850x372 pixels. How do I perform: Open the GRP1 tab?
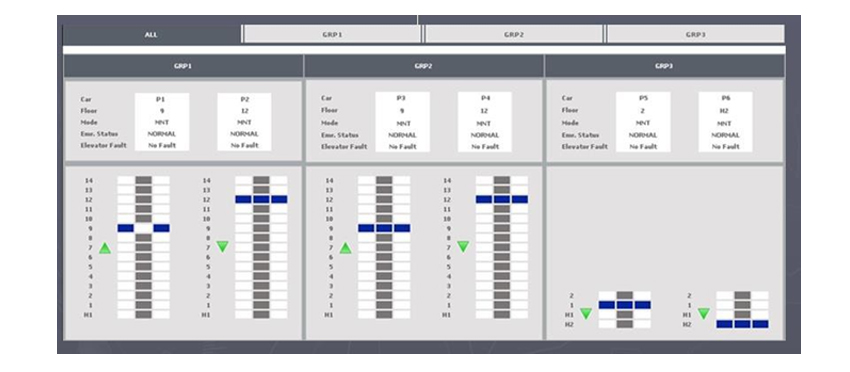click(332, 34)
